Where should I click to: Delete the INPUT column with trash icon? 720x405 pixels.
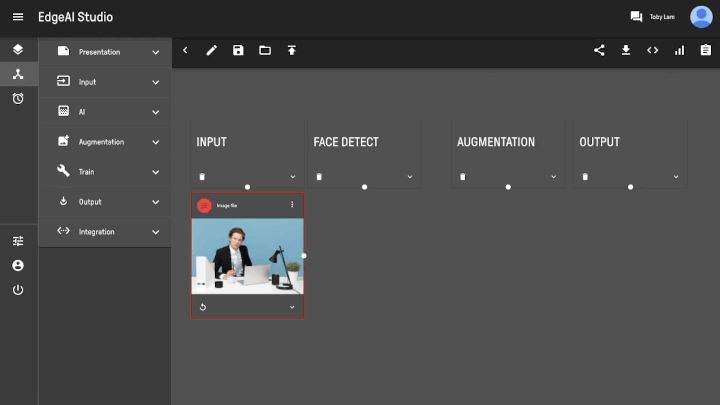pos(202,177)
